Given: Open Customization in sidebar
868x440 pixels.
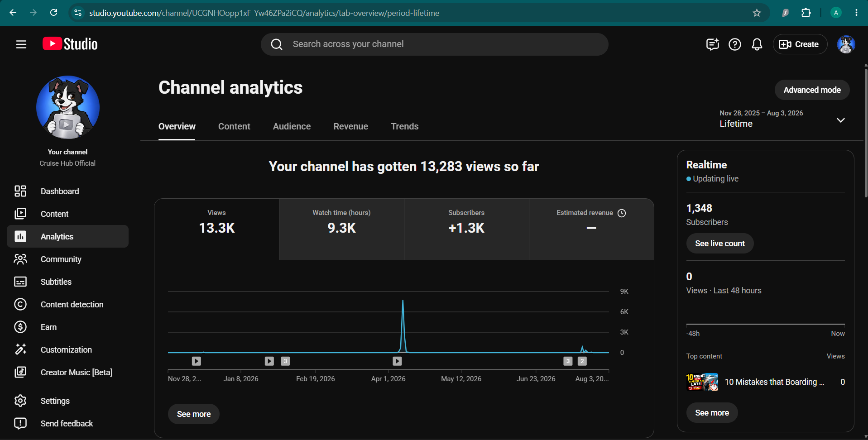Looking at the screenshot, I should pos(68,349).
